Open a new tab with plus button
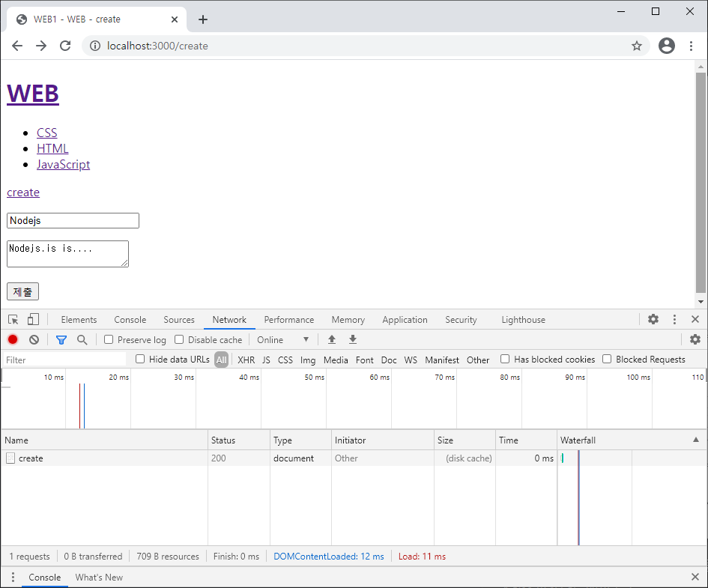This screenshot has width=708, height=588. point(203,19)
